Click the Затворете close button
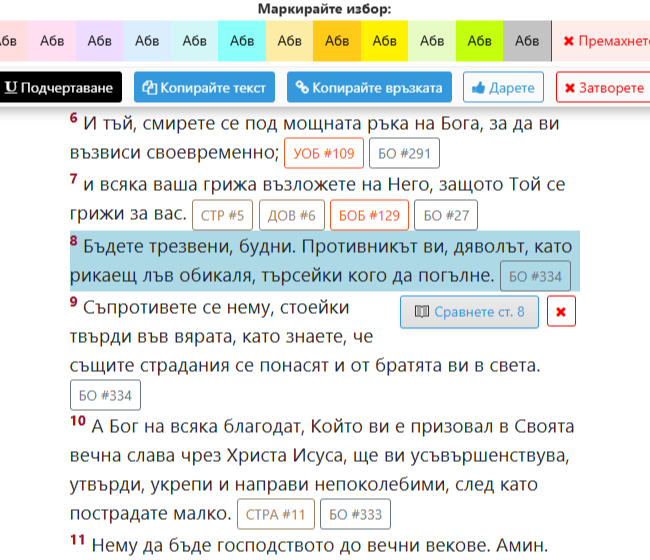 603,87
